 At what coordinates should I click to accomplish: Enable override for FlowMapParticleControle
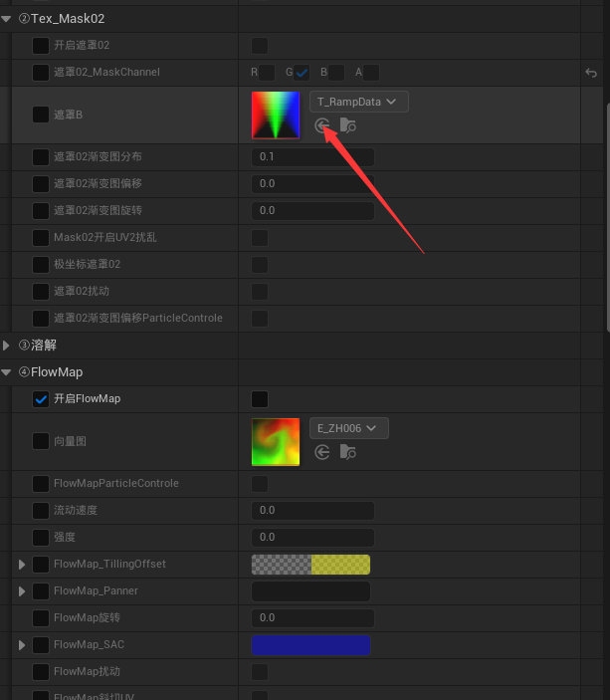41,484
